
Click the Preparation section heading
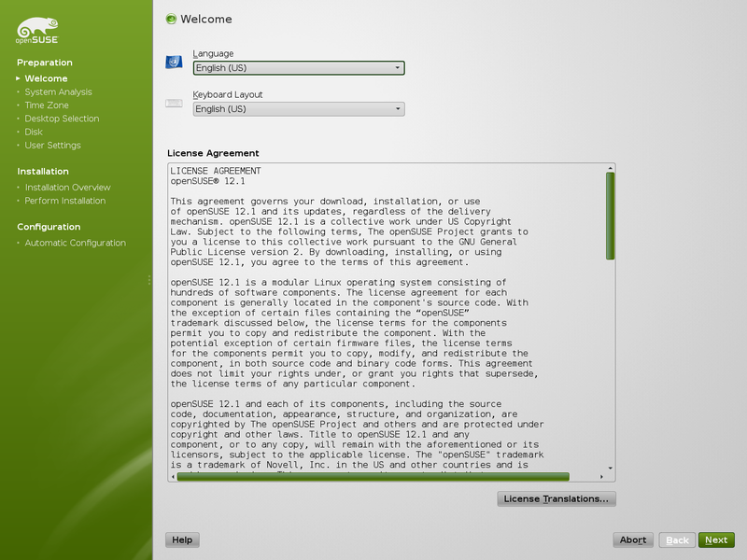coord(45,63)
